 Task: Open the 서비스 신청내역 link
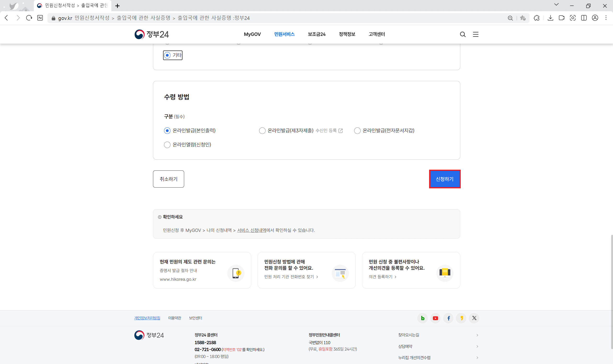251,230
